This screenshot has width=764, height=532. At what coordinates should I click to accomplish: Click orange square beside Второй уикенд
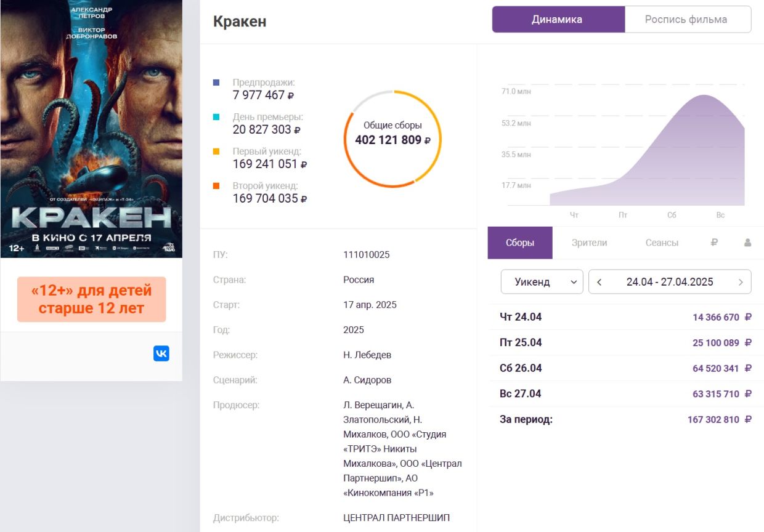coord(216,186)
